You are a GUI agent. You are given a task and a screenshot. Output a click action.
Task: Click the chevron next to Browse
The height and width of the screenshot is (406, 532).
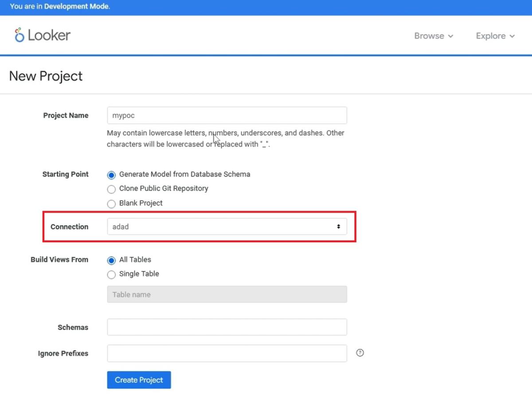[x=451, y=36]
